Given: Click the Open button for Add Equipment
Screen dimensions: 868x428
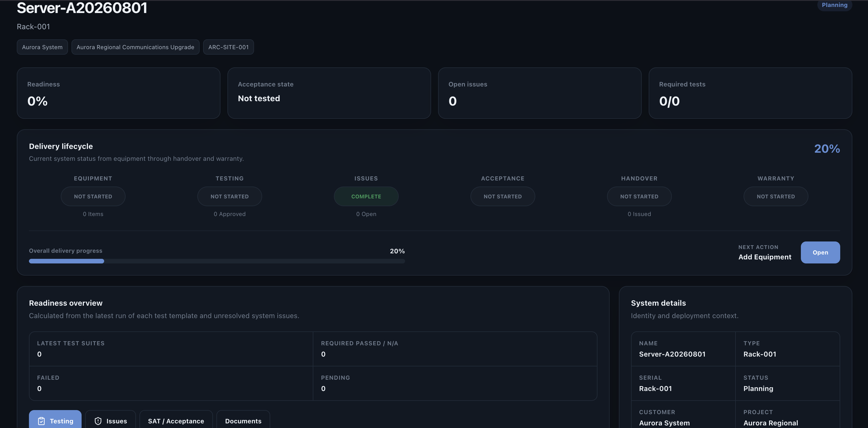Looking at the screenshot, I should [x=820, y=252].
